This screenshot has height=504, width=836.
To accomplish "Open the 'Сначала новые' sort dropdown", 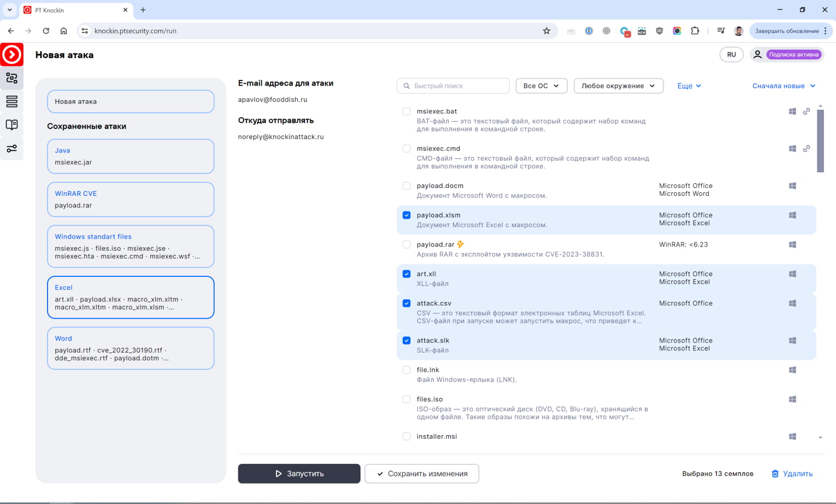I will [x=784, y=86].
